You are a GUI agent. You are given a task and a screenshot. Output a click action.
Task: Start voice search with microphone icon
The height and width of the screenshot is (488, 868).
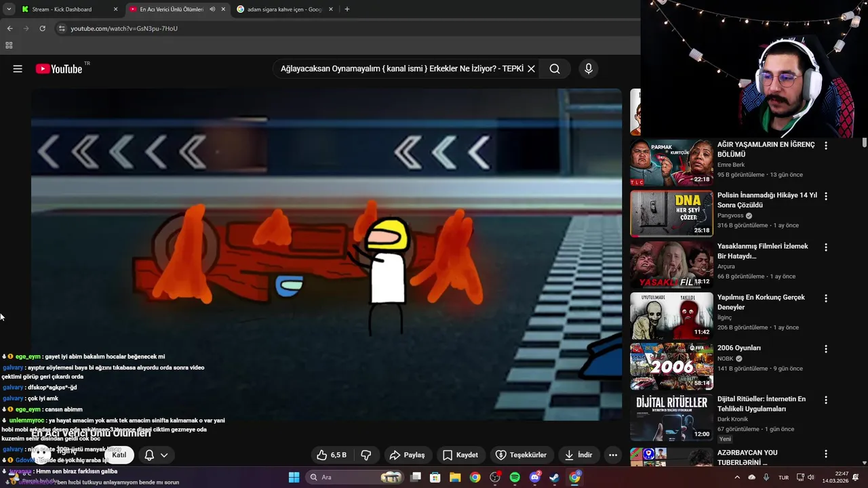(x=589, y=68)
